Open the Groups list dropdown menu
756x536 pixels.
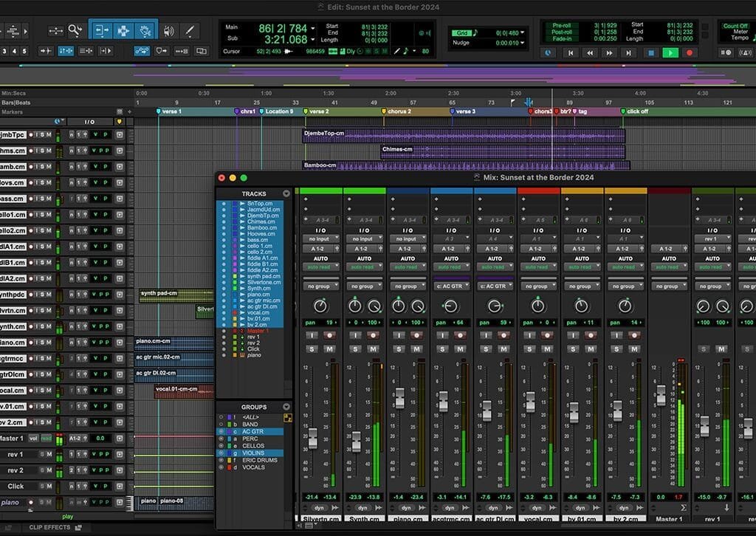pos(286,407)
